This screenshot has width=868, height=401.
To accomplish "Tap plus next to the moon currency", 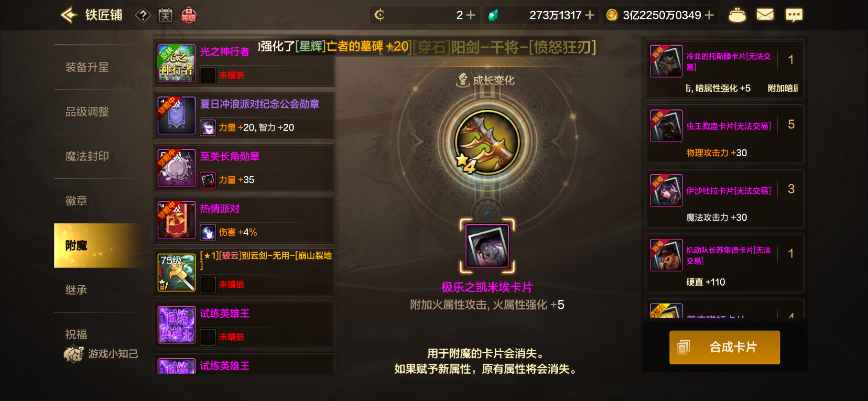I will [x=471, y=15].
